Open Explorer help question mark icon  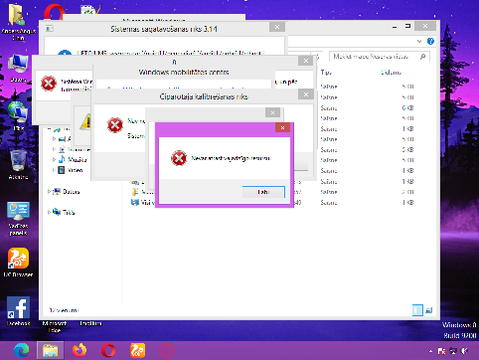(x=430, y=41)
